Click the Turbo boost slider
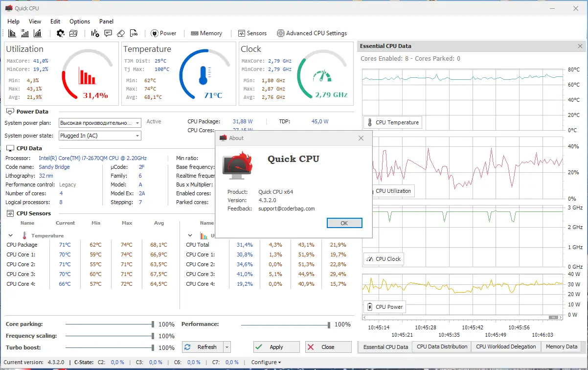Screen dimensions: 588x370 coord(110,347)
